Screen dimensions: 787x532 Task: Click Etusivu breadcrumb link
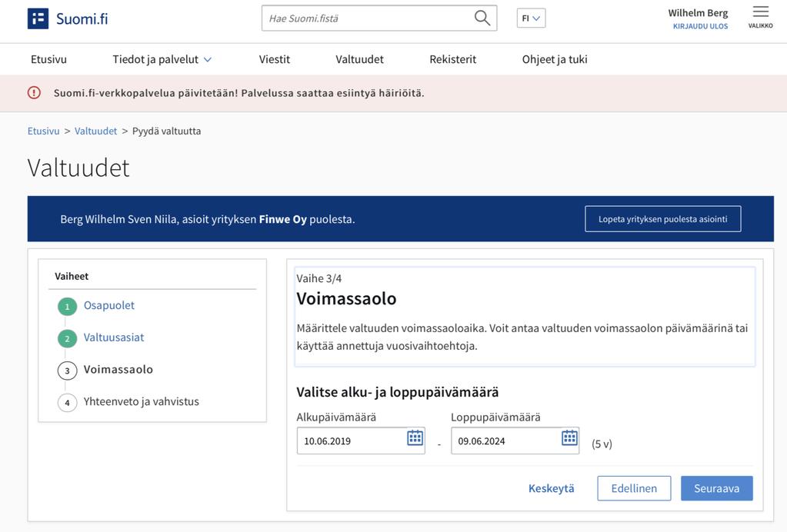click(43, 131)
